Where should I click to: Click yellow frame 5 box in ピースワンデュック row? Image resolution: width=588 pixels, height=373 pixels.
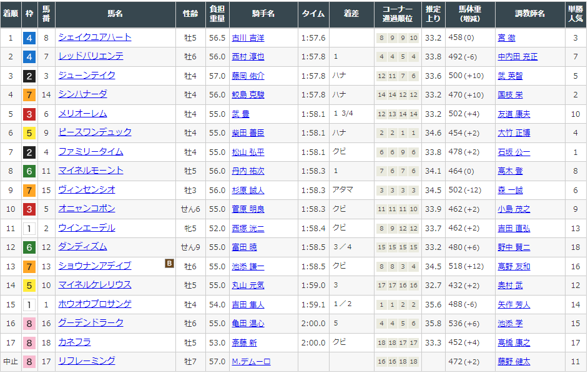pos(29,133)
